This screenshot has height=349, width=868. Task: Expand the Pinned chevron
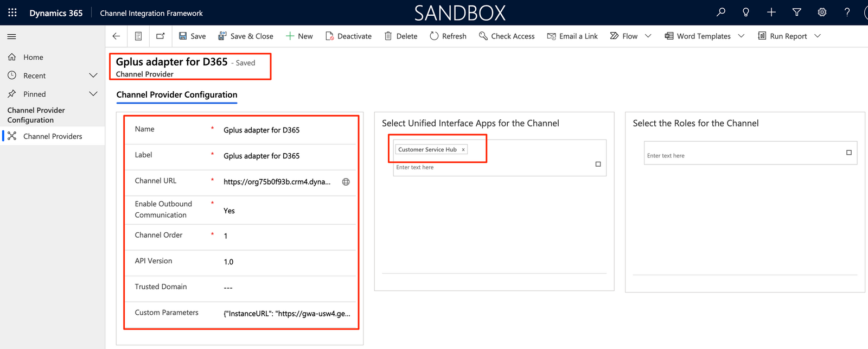coord(93,94)
